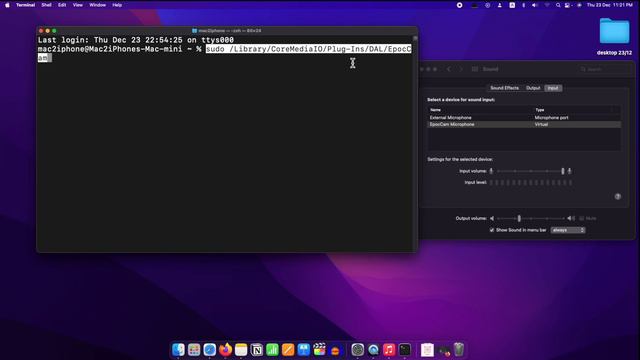This screenshot has height=360, width=640.
Task: Open Finder from the Dock
Action: (x=178, y=350)
